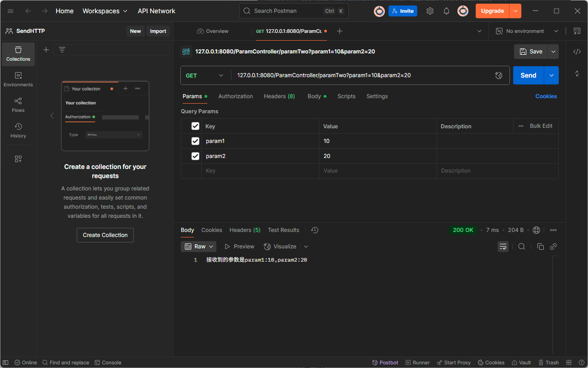Open the Raw format dropdown
Screen dimensions: 588x368
(199, 247)
